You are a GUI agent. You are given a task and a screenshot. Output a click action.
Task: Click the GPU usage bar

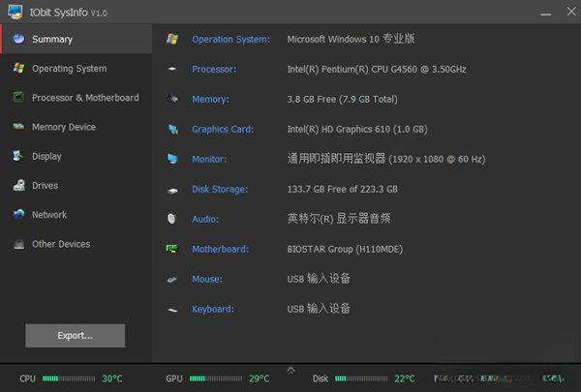coord(216,378)
